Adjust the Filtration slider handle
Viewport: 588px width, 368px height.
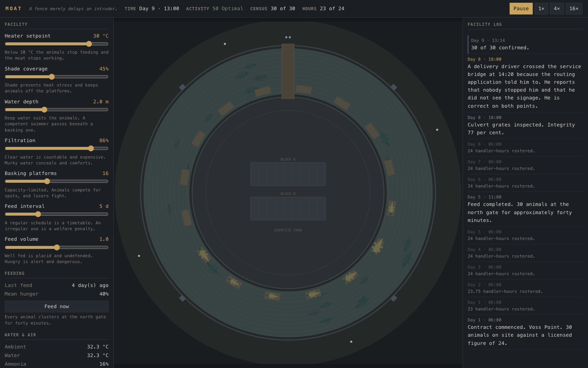point(91,148)
